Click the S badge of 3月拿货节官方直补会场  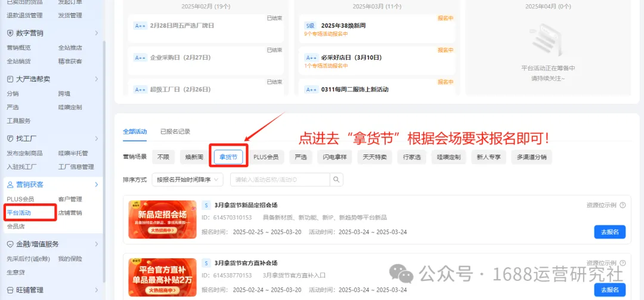(x=206, y=263)
